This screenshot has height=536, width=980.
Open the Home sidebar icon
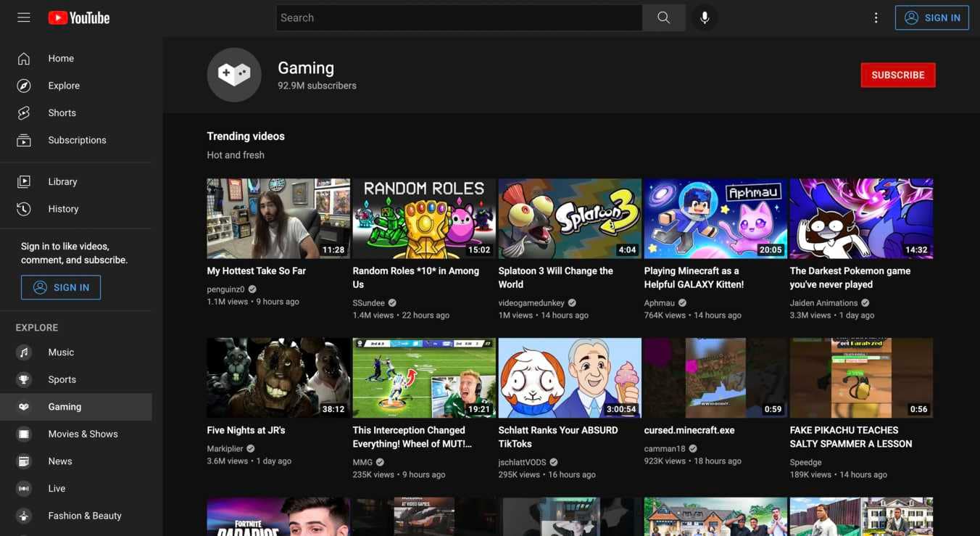point(22,58)
